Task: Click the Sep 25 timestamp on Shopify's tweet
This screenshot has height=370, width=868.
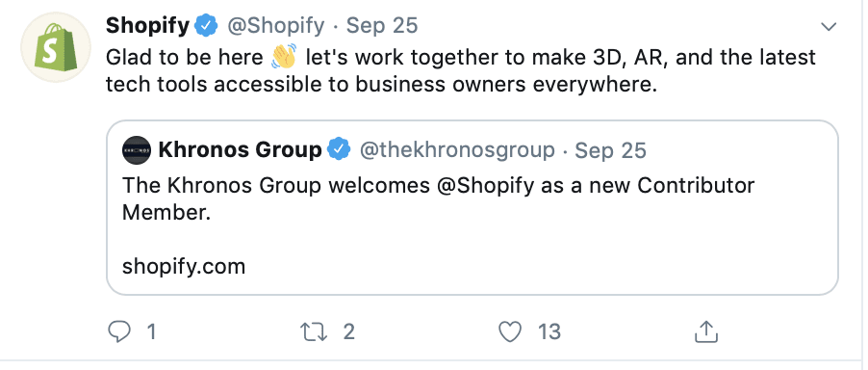Action: pos(382,25)
